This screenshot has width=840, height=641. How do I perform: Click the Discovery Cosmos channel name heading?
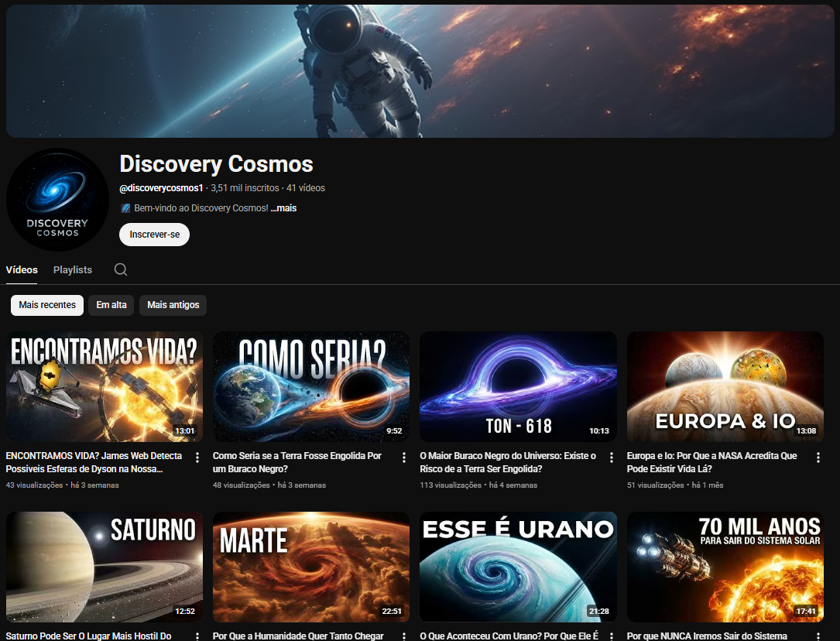click(217, 164)
